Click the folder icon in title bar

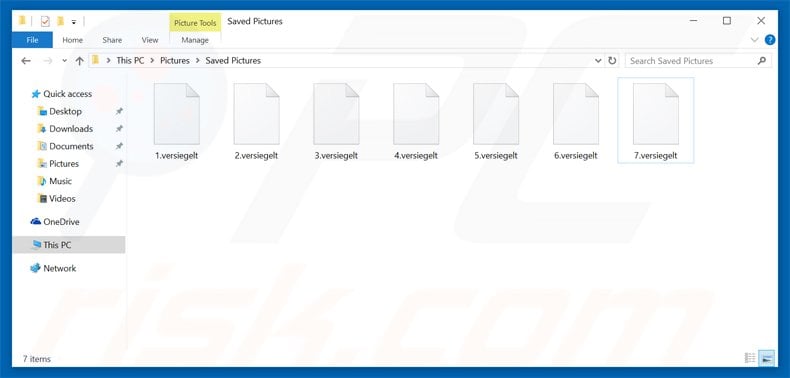click(x=22, y=21)
